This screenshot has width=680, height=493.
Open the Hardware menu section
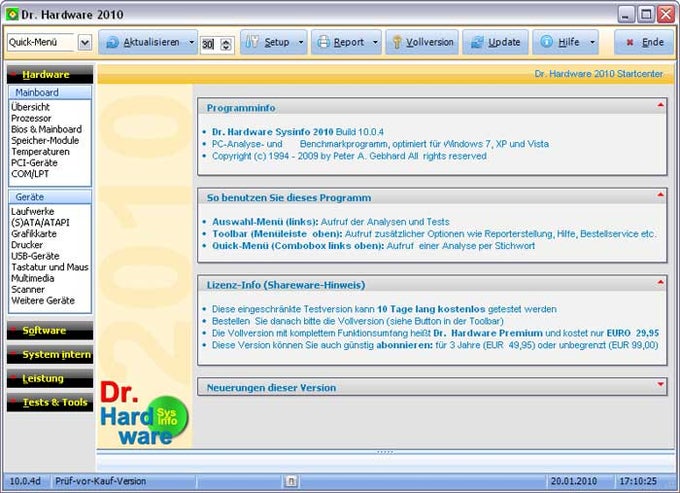coord(50,74)
